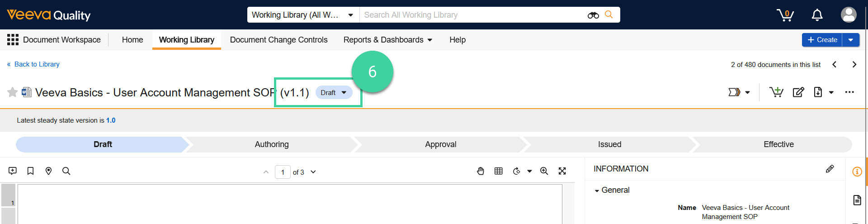
Task: Click the edit document icon
Action: 798,92
